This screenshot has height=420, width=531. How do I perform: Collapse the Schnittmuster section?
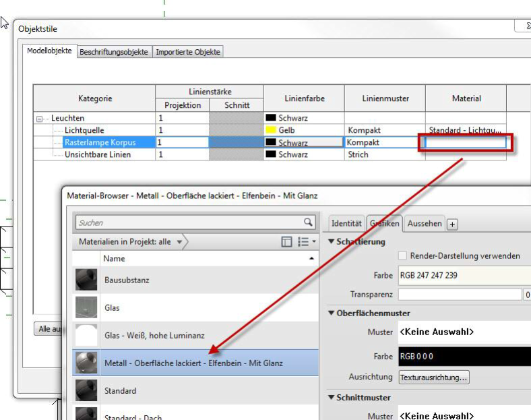tap(331, 398)
